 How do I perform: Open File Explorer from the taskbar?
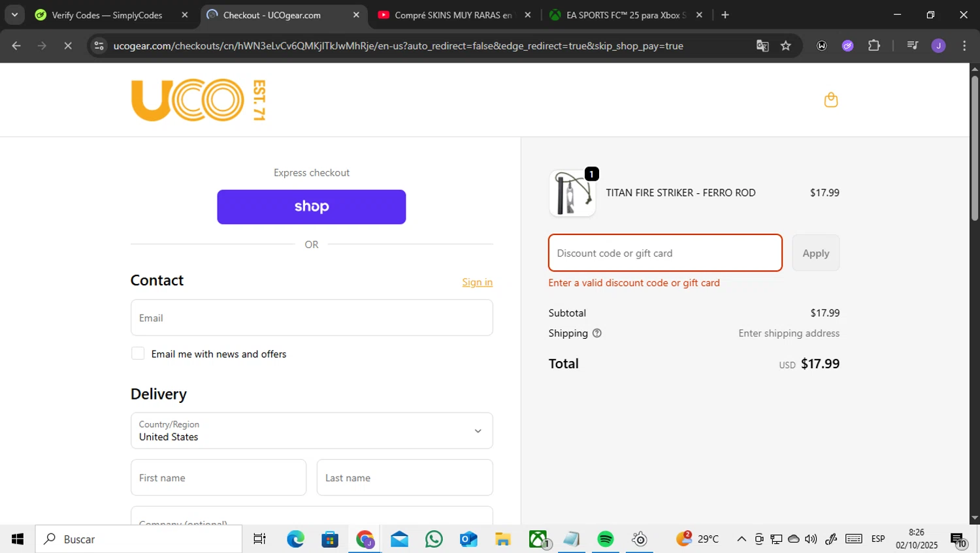(x=502, y=539)
